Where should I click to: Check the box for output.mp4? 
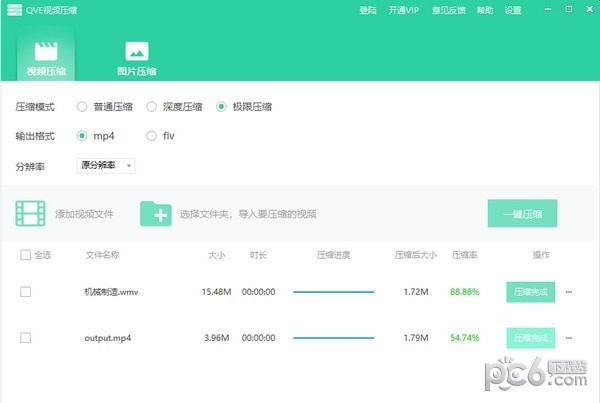click(25, 338)
